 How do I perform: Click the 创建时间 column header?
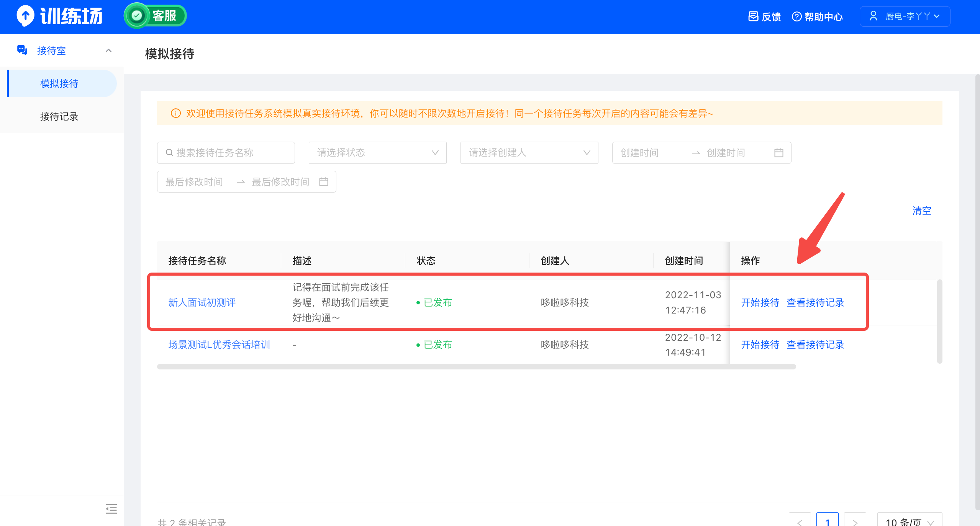(x=684, y=261)
